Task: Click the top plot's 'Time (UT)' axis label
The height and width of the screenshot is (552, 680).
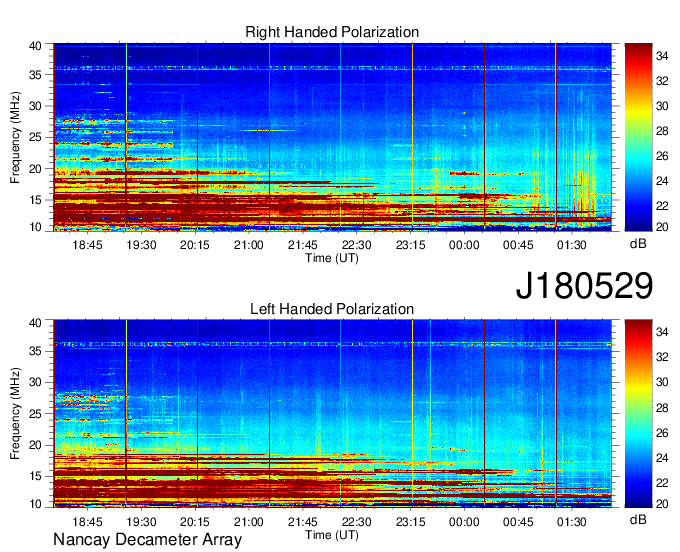Action: pyautogui.click(x=332, y=258)
